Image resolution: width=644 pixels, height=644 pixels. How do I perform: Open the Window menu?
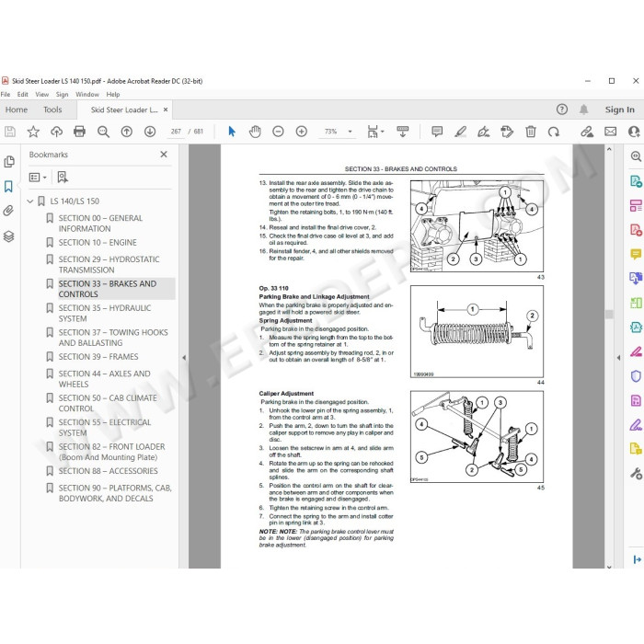pos(87,95)
